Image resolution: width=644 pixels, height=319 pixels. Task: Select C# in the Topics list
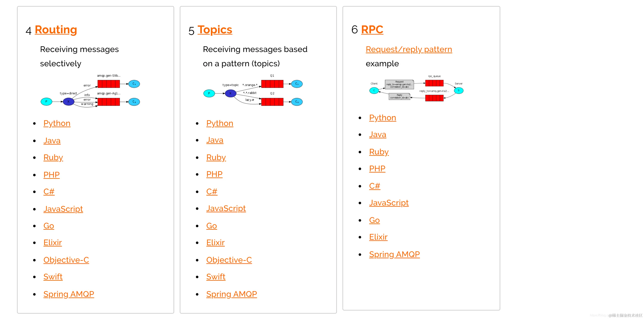[x=211, y=192]
